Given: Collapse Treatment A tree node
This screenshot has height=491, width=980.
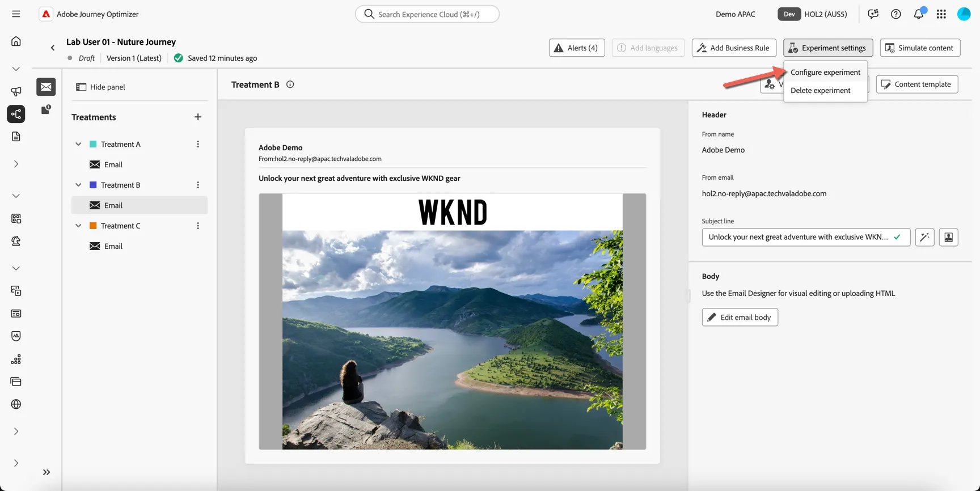Looking at the screenshot, I should (x=78, y=144).
